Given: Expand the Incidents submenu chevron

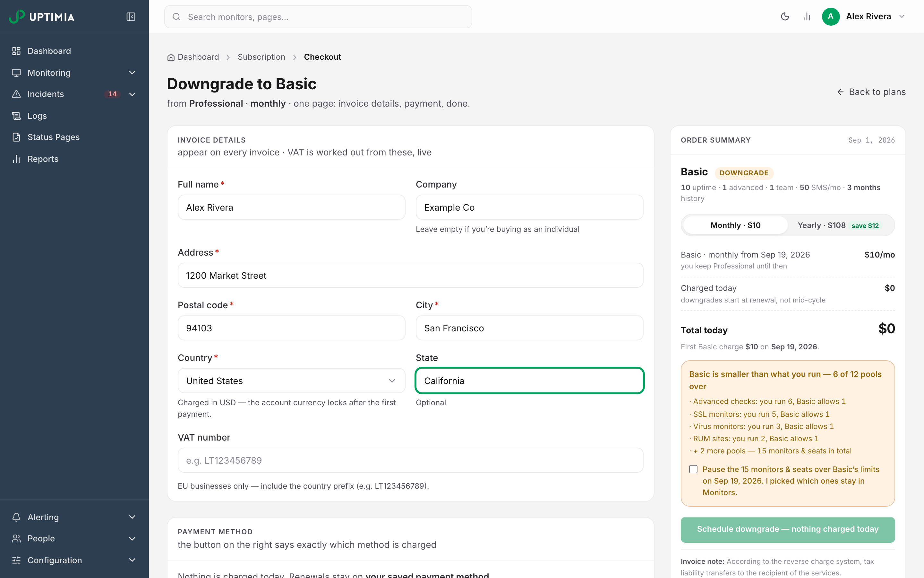Looking at the screenshot, I should click(132, 94).
